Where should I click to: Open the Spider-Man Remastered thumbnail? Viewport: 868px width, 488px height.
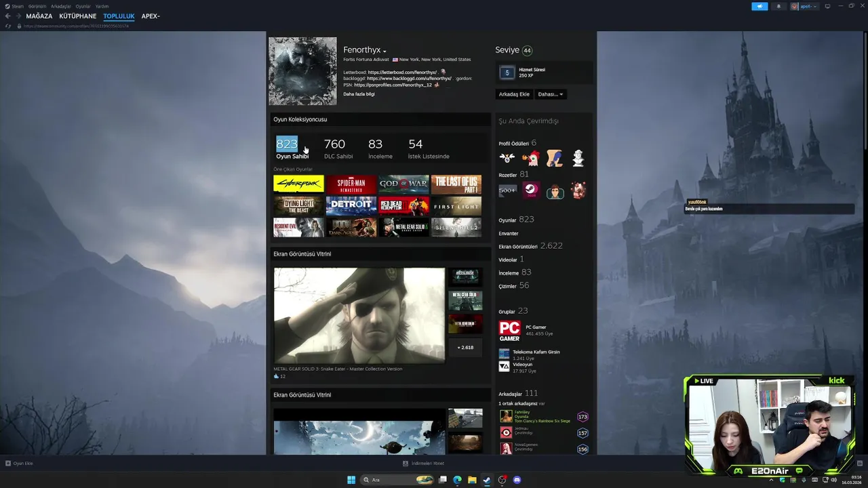tap(351, 184)
